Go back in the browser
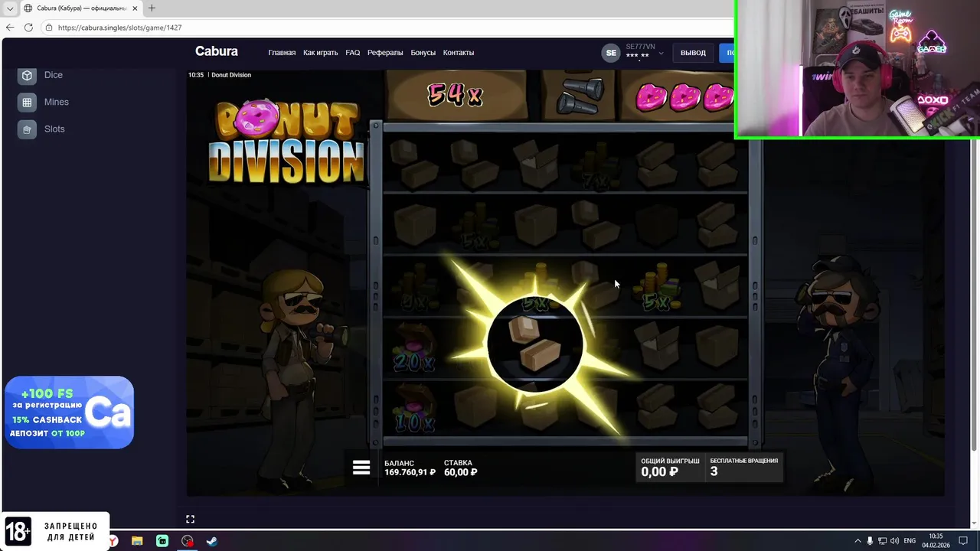The image size is (980, 551). (x=10, y=27)
